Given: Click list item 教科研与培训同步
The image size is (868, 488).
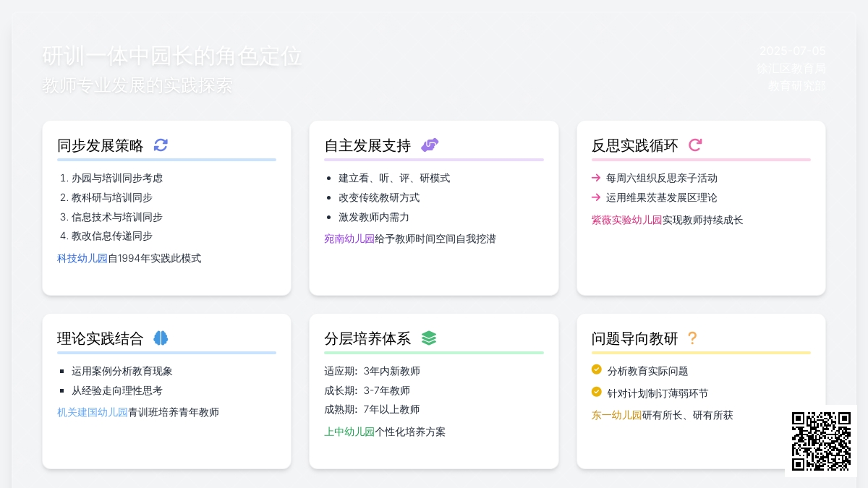Looking at the screenshot, I should point(112,197).
